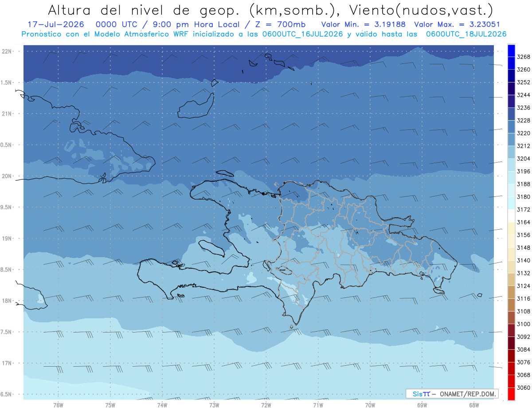
Task: Click the legend value 3268
Action: [523, 57]
